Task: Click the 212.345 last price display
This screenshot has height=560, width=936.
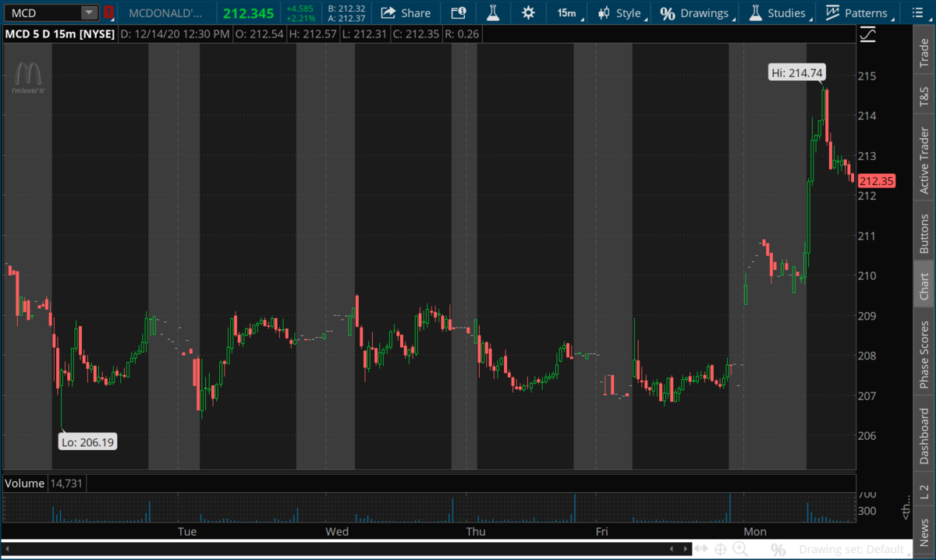Action: (248, 13)
